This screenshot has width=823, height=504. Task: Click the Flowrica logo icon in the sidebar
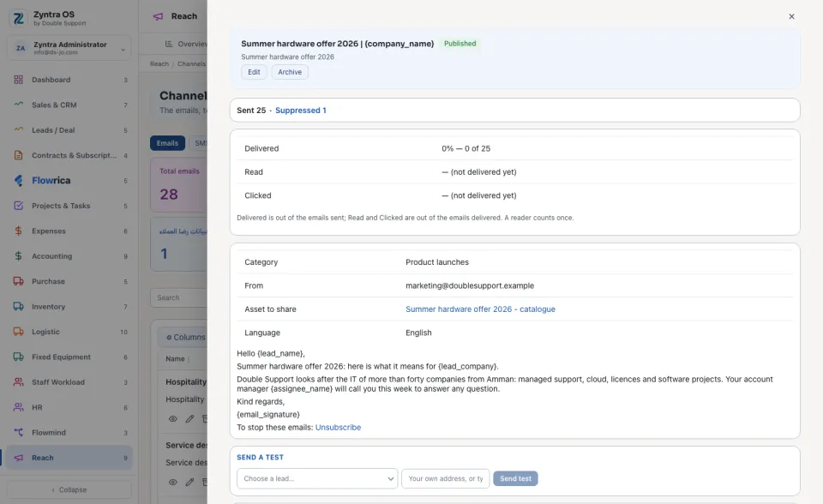18,180
